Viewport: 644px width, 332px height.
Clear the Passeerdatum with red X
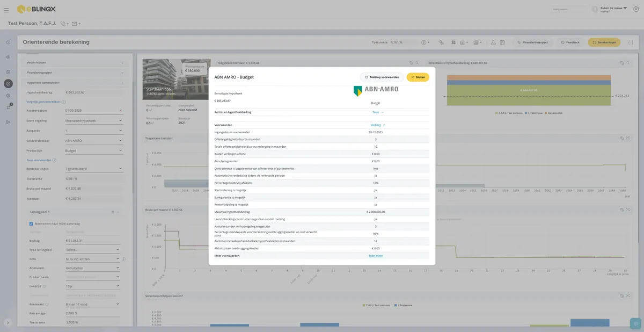tap(120, 111)
